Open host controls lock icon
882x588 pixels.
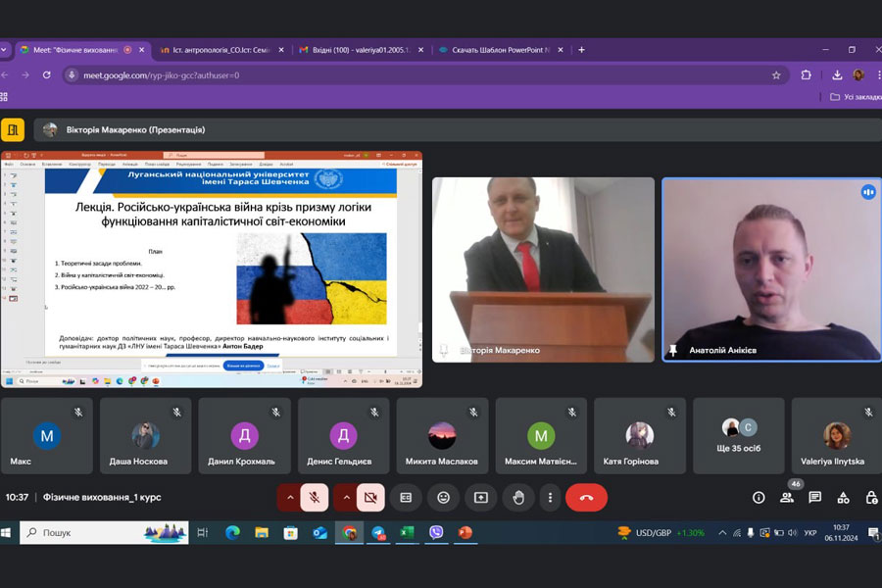(871, 498)
